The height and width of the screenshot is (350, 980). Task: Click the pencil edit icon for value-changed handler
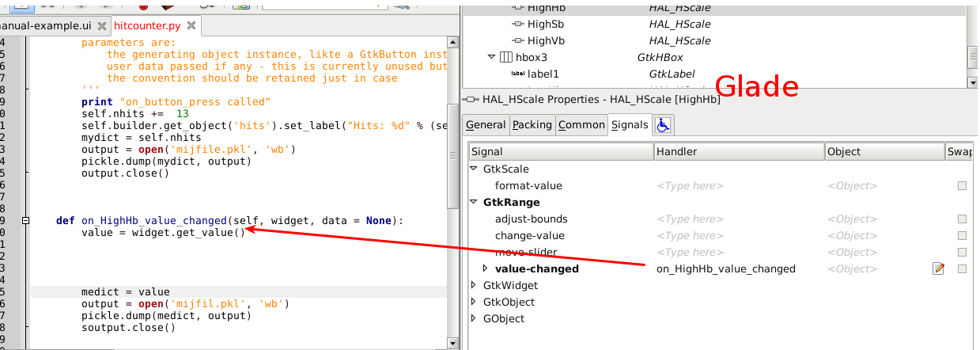pos(939,268)
